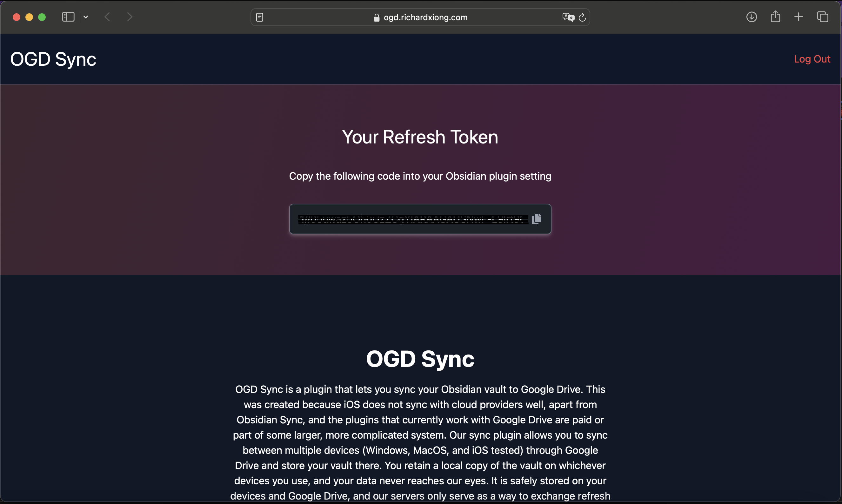Open the OGD Sync header logo

[53, 59]
